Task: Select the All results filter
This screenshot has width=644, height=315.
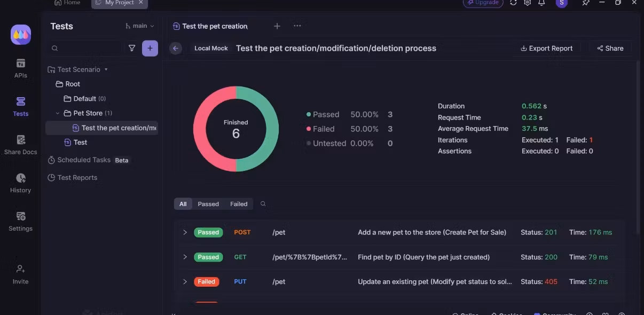Action: [x=183, y=204]
